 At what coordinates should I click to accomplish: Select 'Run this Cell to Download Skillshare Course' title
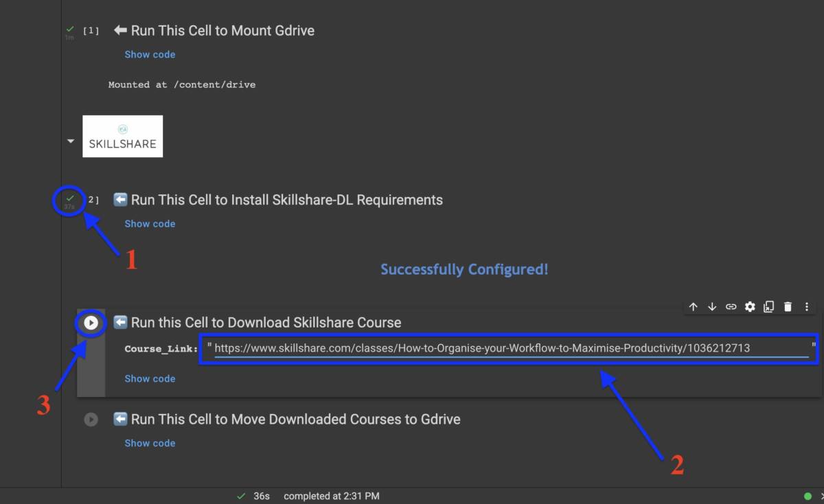point(266,323)
